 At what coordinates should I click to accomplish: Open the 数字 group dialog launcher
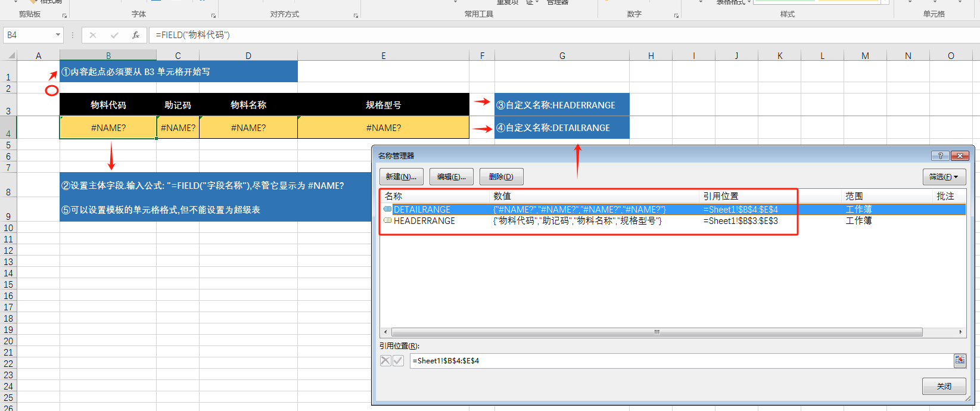click(676, 15)
